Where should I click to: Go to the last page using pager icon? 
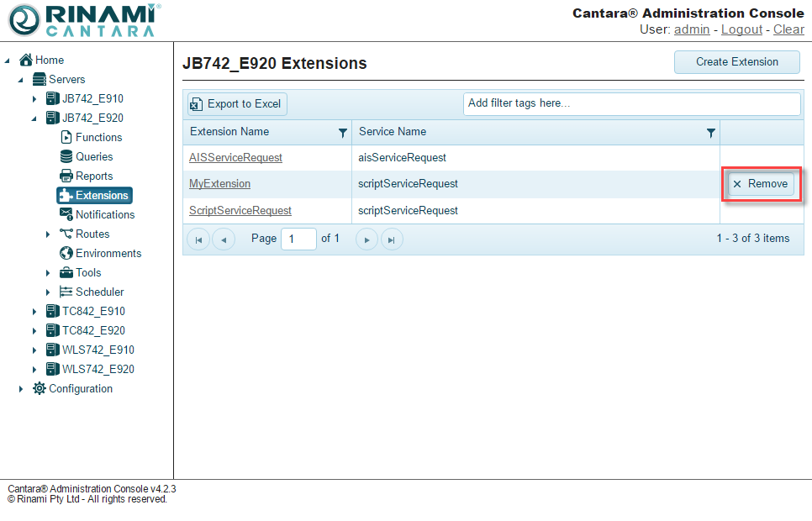tap(392, 239)
